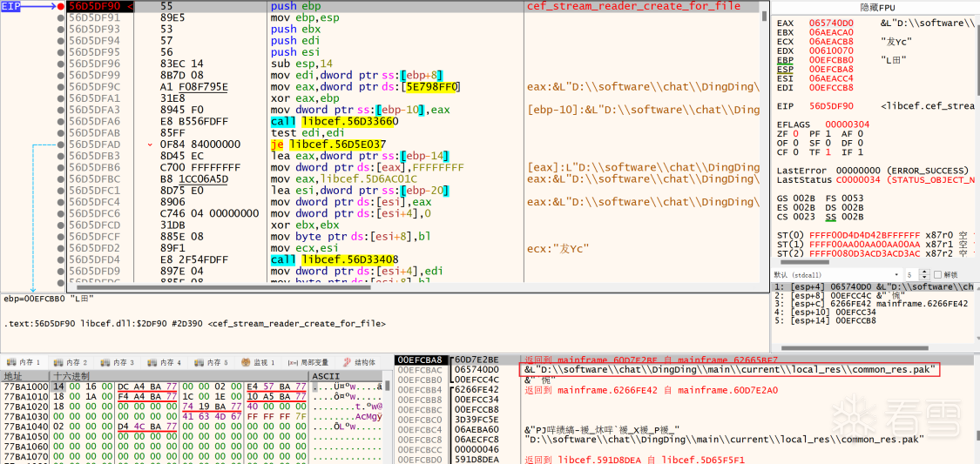Screen dimensions: 980x464
Task: Select ESI register value 06AEACC4
Action: [830, 78]
